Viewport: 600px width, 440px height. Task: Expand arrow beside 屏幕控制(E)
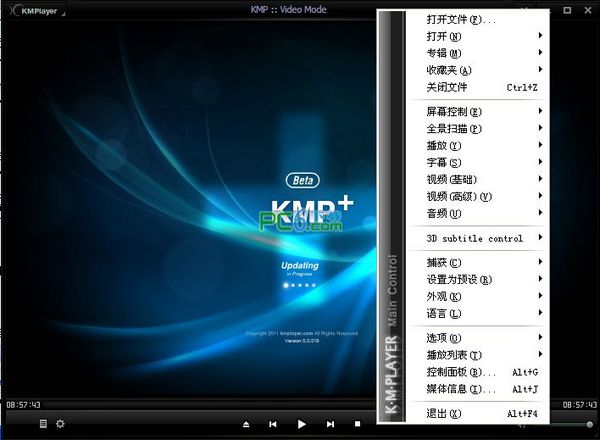click(540, 111)
